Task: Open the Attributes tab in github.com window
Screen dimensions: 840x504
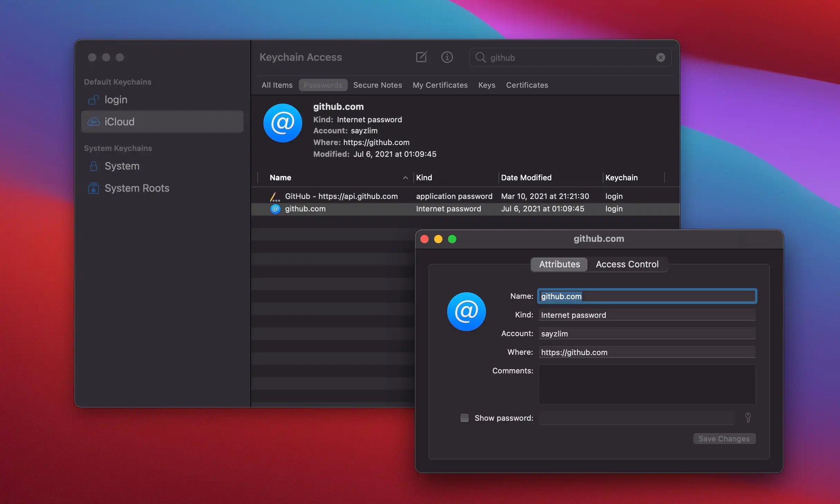Action: pos(559,264)
